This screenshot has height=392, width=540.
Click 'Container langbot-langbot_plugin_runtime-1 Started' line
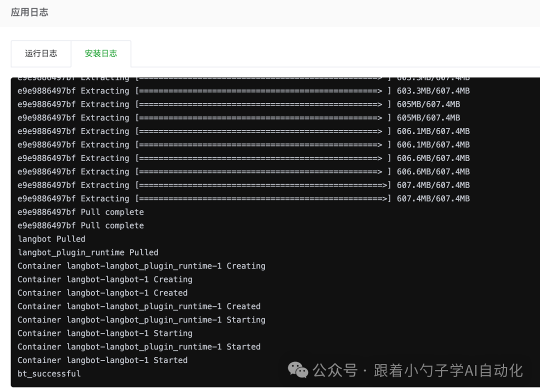[x=139, y=346]
